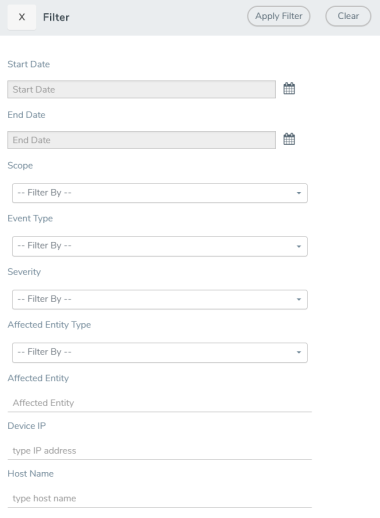Click the End Date input field

click(141, 140)
